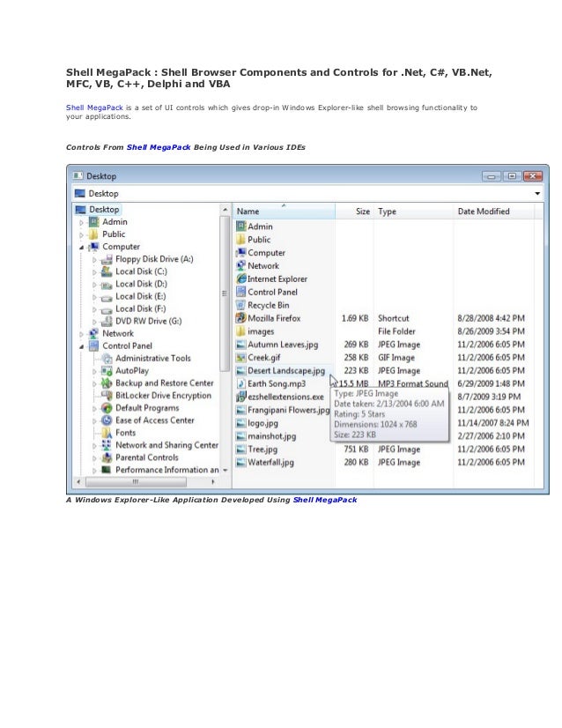
Task: Click the Internet Explorer icon in the list
Action: [x=240, y=279]
